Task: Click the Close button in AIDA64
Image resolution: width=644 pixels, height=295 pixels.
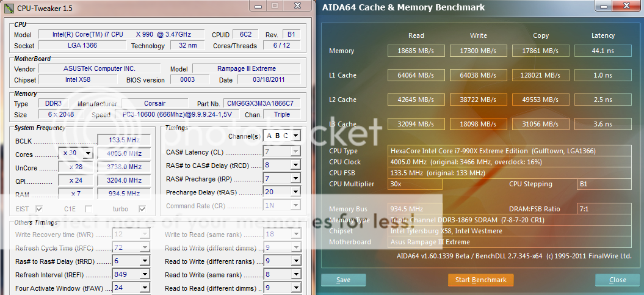Action: [x=617, y=280]
